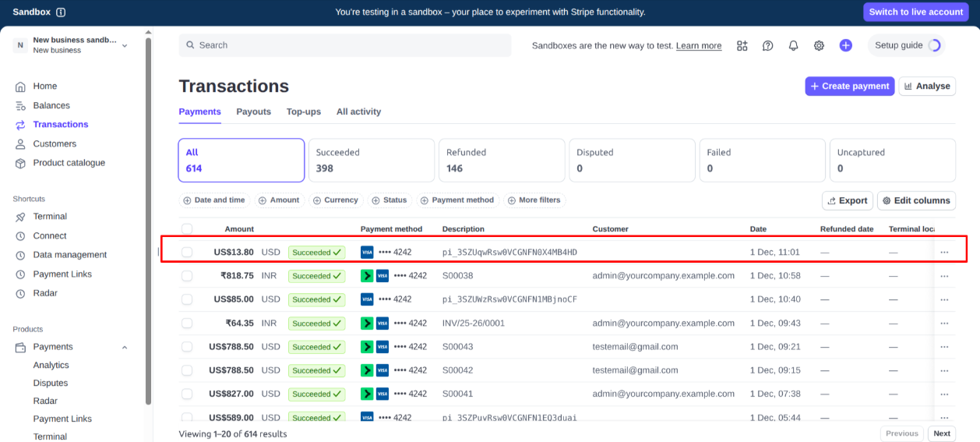Click Switch to live account button
The height and width of the screenshot is (442, 980).
915,12
